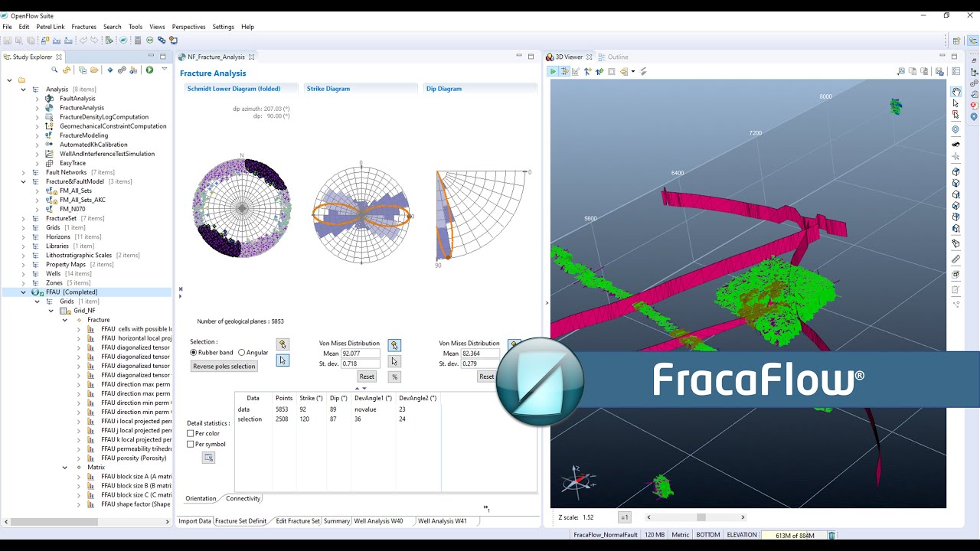This screenshot has height=551, width=980.
Task: Expand the Wells tree node
Action: pyautogui.click(x=24, y=273)
